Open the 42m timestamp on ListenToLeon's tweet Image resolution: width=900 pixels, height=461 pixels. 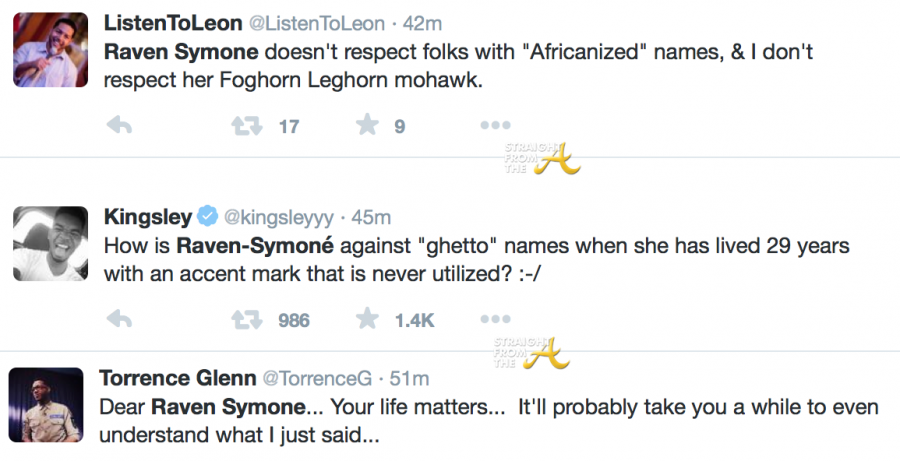click(x=427, y=22)
